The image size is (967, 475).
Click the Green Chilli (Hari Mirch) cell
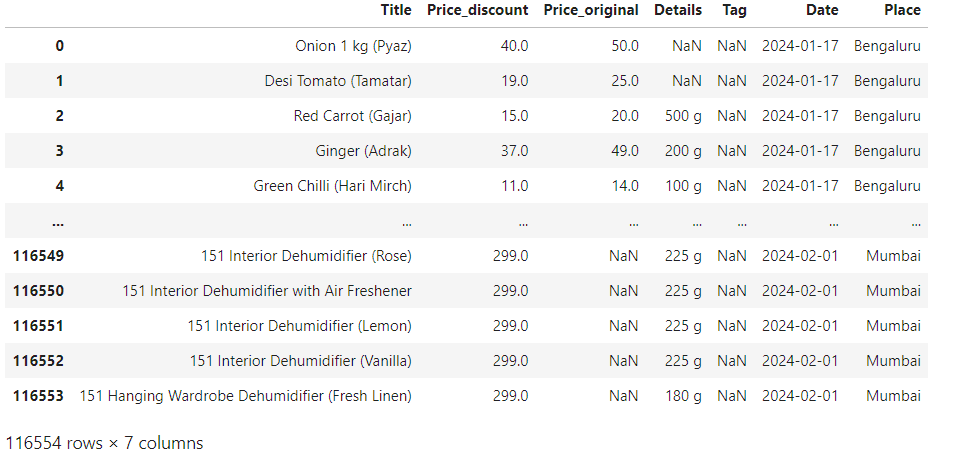332,186
